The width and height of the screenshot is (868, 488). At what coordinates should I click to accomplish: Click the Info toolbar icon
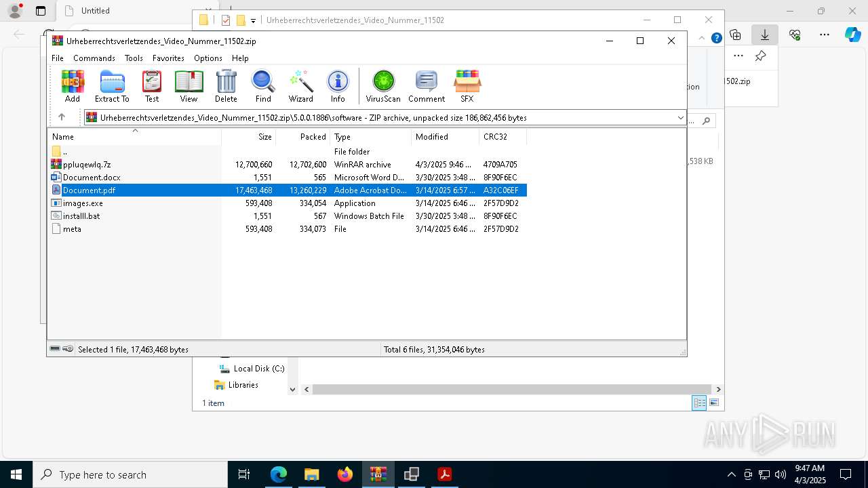click(x=338, y=86)
